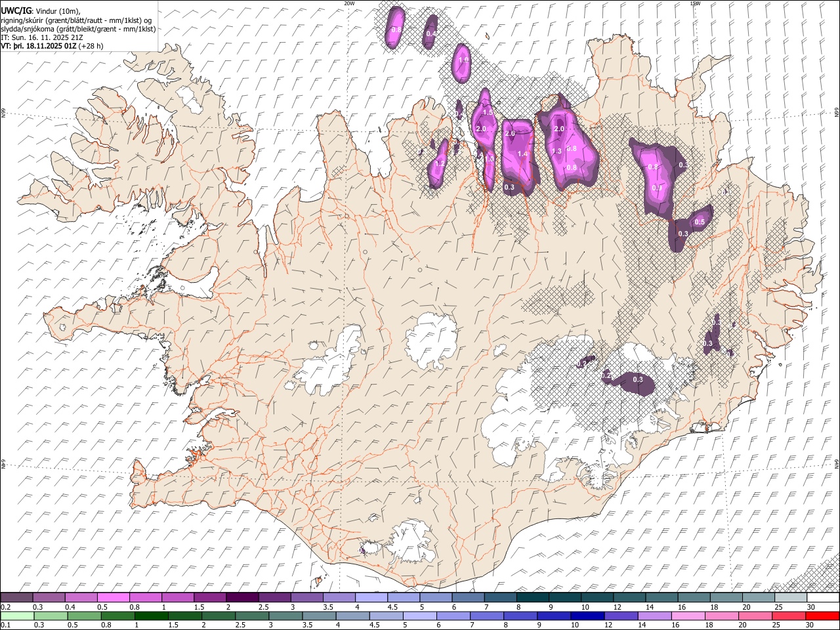
Task: Click the 'IT: Sun. 16. 11. 2025 21Z' line
Action: (x=42, y=37)
